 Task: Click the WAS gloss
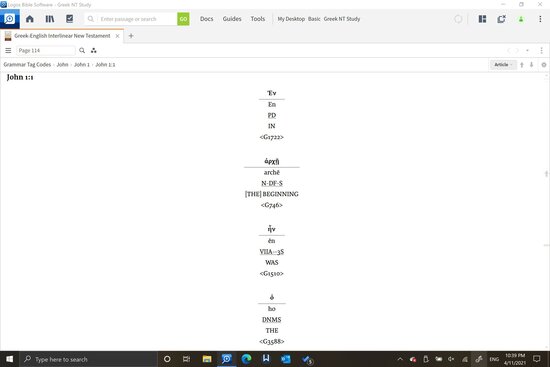pyautogui.click(x=272, y=262)
